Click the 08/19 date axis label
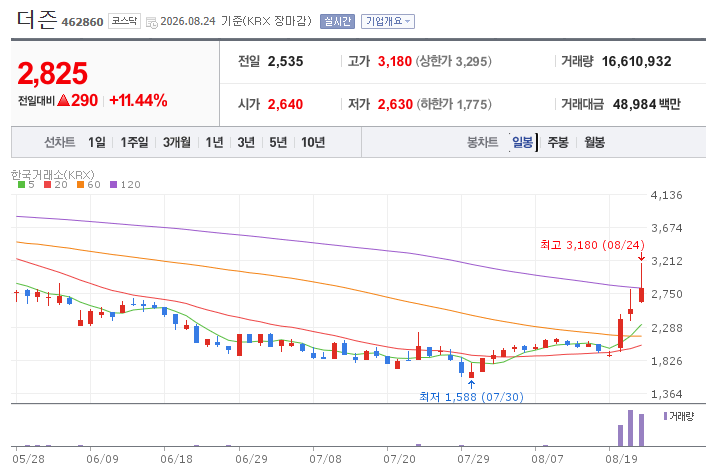Image resolution: width=706 pixels, height=476 pixels. point(621,459)
